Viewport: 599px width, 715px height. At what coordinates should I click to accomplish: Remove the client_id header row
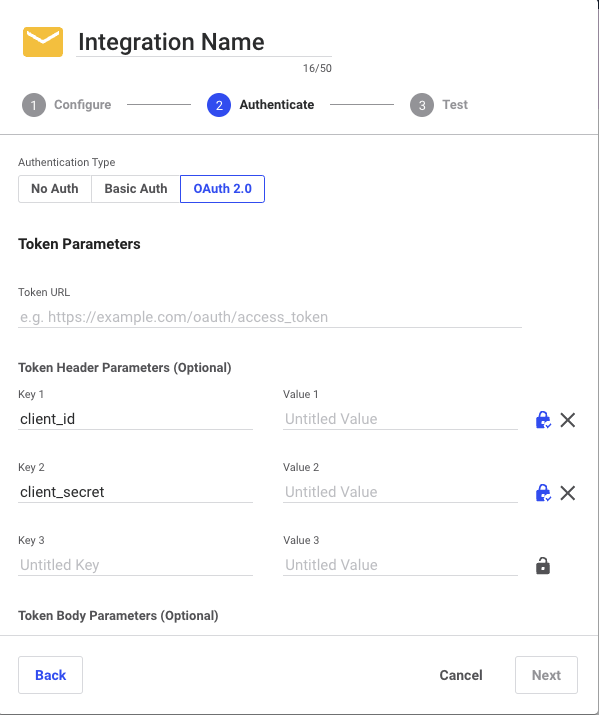point(568,420)
